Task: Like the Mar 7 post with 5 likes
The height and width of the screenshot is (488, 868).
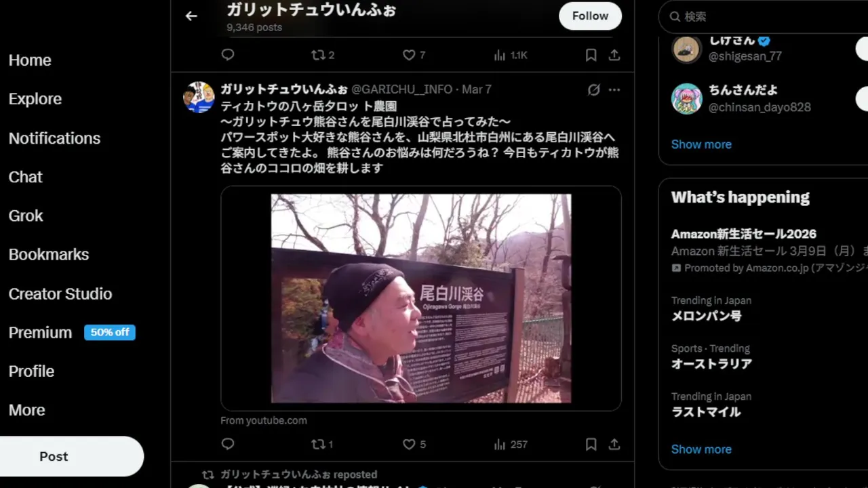Action: tap(414, 445)
